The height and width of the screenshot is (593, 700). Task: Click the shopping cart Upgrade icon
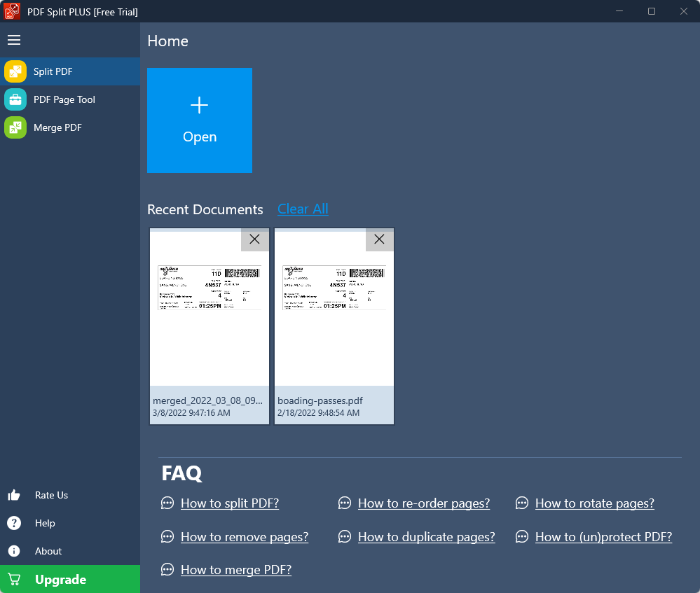[14, 580]
